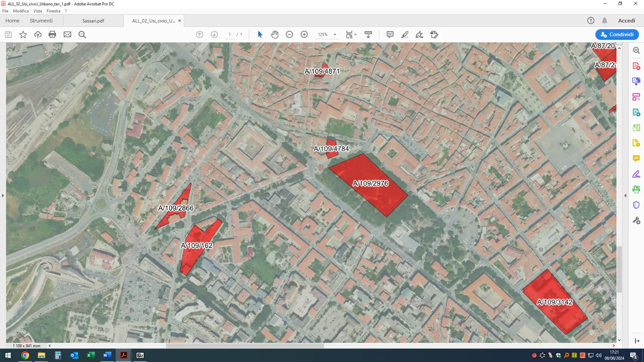Click the Accedi sign-in link
This screenshot has height=362, width=644.
(x=626, y=21)
